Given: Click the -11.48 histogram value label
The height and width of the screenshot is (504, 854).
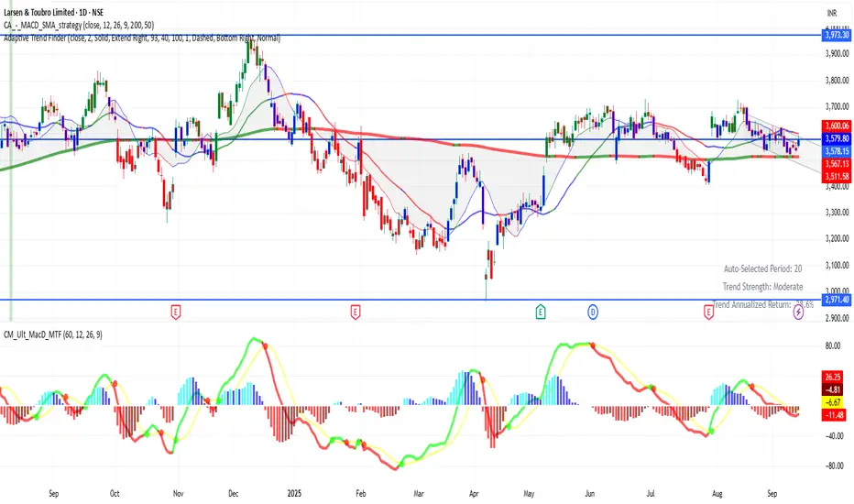Looking at the screenshot, I should coord(833,415).
